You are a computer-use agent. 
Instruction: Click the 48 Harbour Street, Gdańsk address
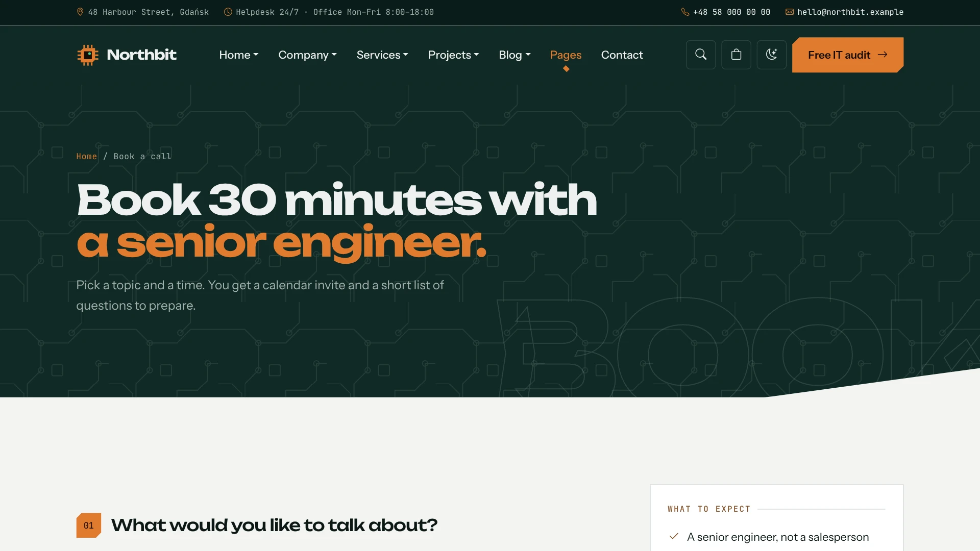point(148,12)
